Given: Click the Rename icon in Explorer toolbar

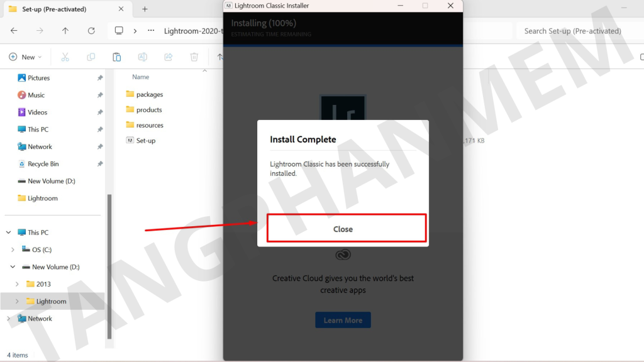Looking at the screenshot, I should click(143, 57).
